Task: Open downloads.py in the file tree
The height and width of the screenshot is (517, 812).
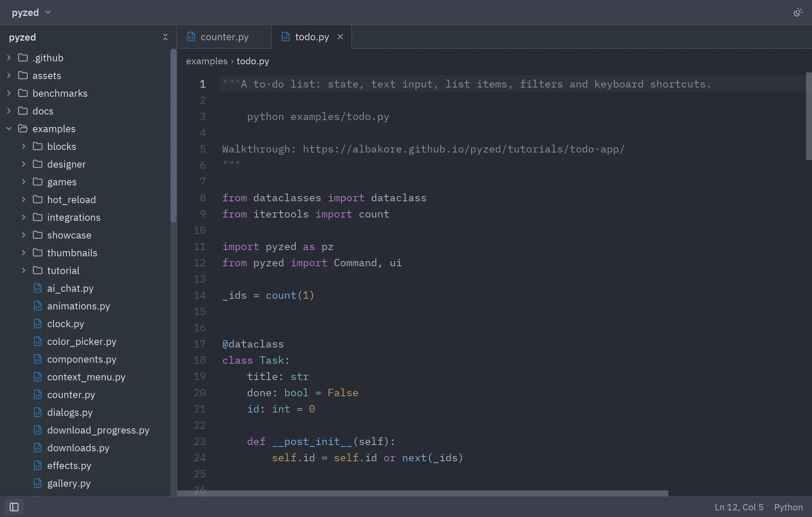Action: tap(85, 448)
